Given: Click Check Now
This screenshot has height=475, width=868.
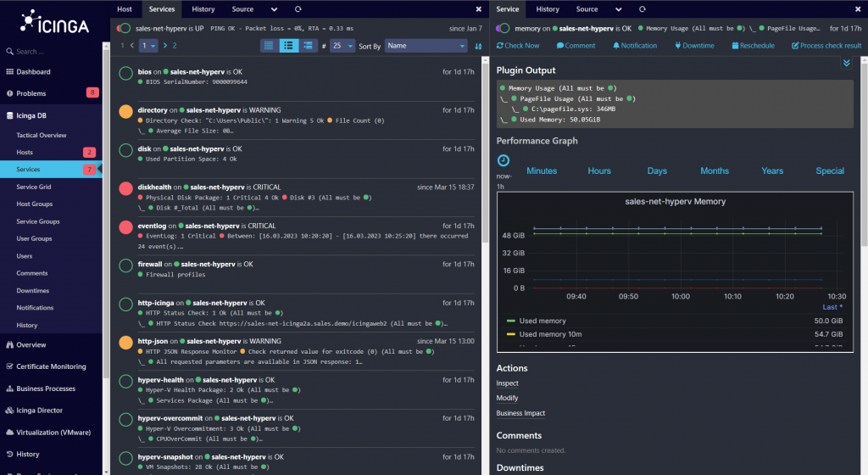Looking at the screenshot, I should [518, 46].
